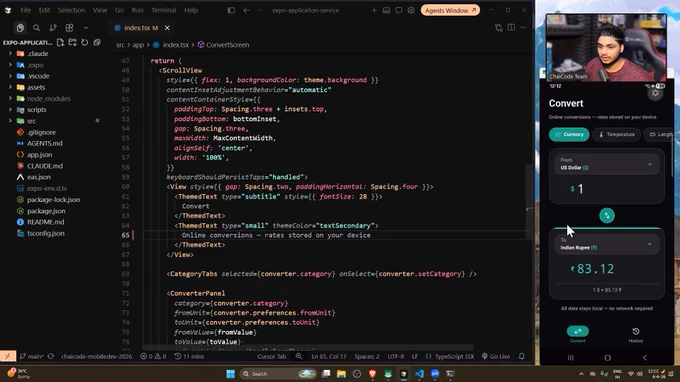Refresh the explorer file tree
Image resolution: width=680 pixels, height=382 pixels.
click(85, 42)
